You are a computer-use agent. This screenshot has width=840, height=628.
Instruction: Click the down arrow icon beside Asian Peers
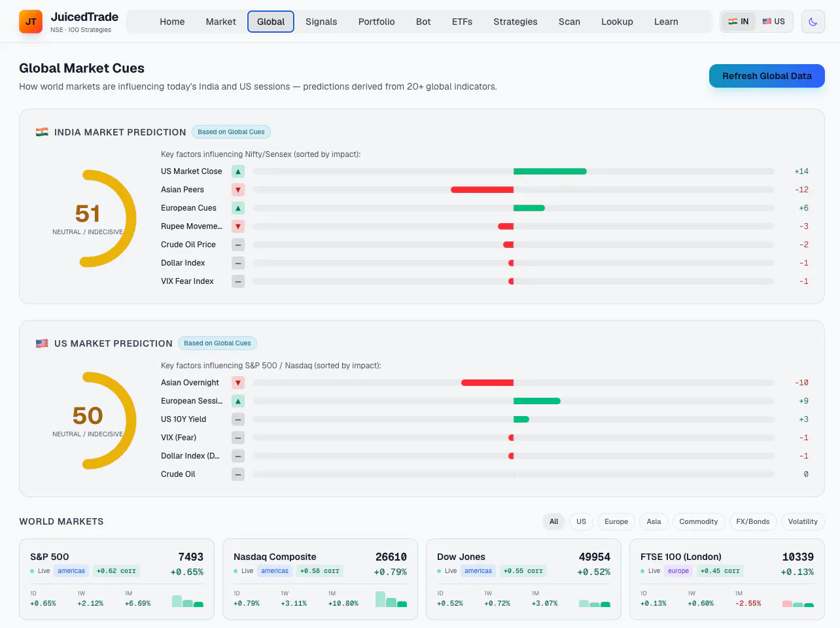238,190
